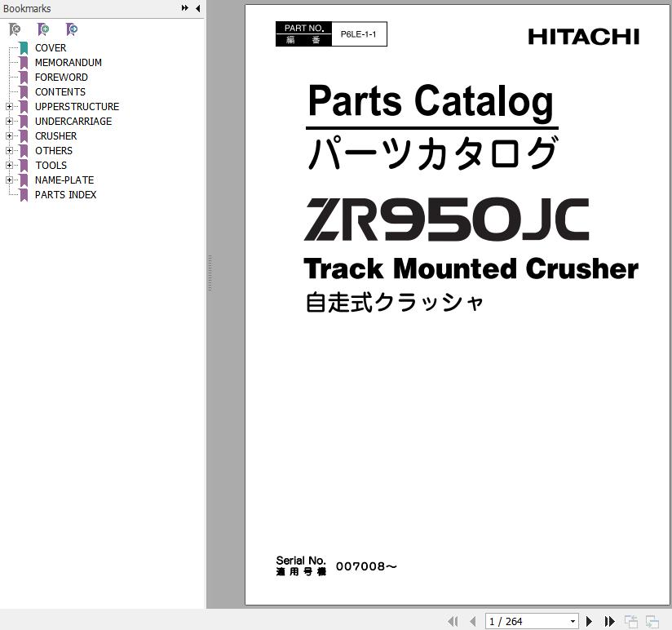Click the grayed-out next view icon
This screenshot has height=630, width=672.
pyautogui.click(x=652, y=621)
